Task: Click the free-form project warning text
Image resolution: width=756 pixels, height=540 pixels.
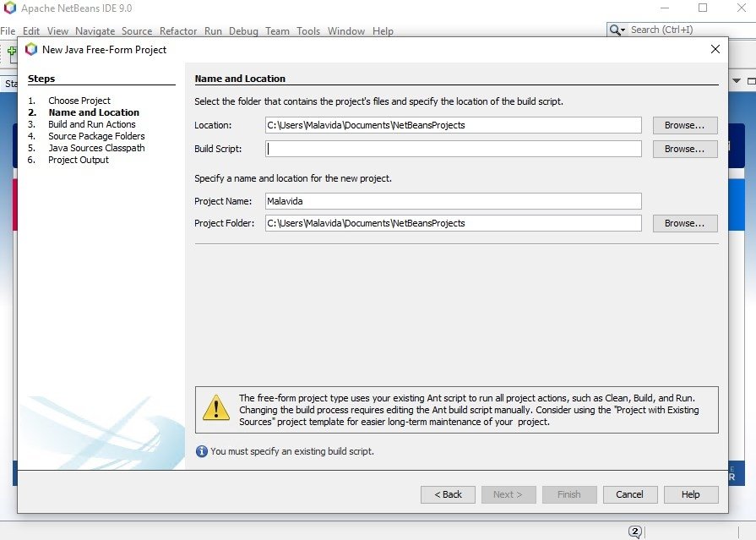Action: tap(469, 410)
